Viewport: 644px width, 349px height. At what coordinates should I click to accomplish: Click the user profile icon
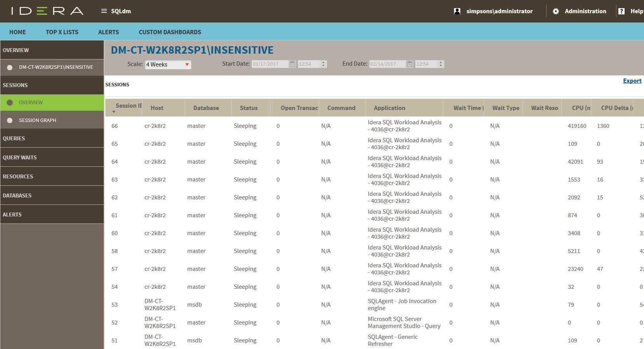tap(457, 11)
